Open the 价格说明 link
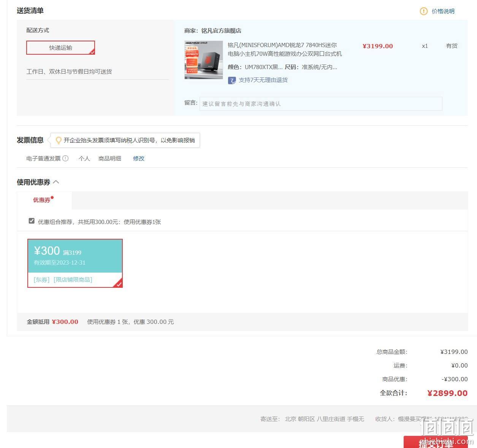 [443, 11]
